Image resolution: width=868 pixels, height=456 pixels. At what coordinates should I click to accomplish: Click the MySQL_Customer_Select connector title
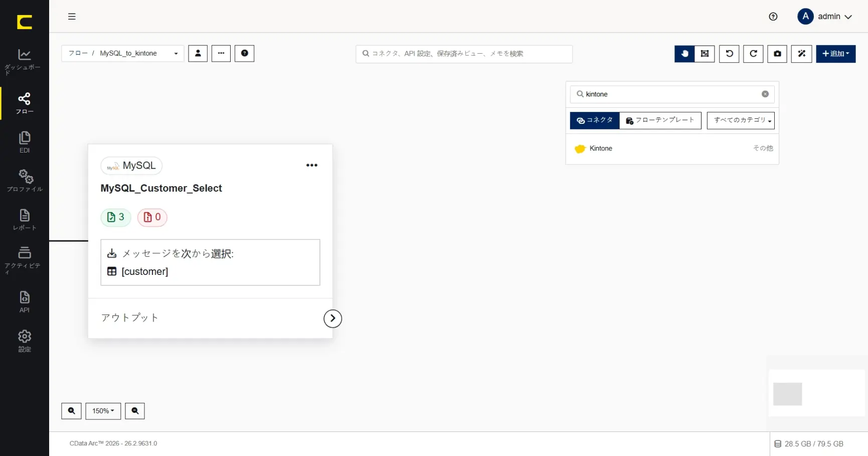161,188
